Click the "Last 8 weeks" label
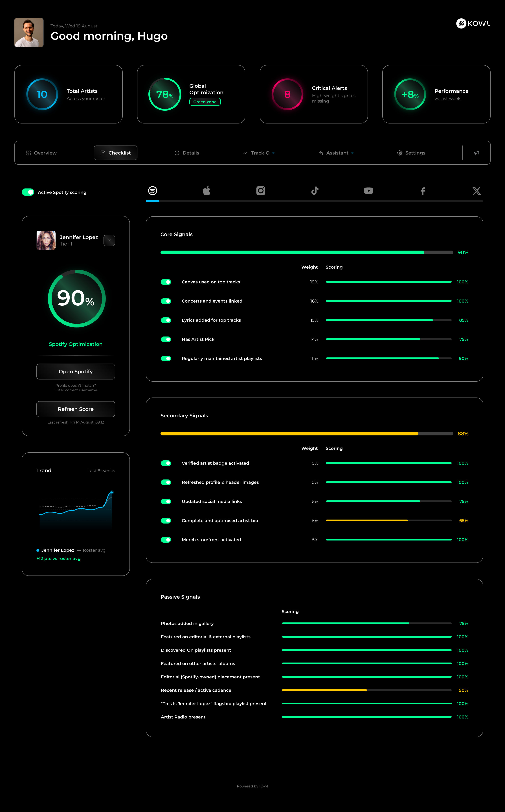 click(x=101, y=471)
